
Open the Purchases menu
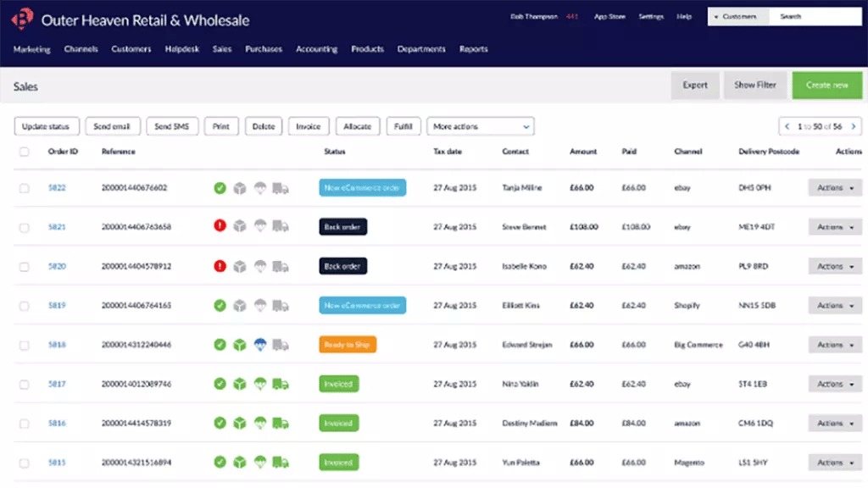click(x=264, y=49)
